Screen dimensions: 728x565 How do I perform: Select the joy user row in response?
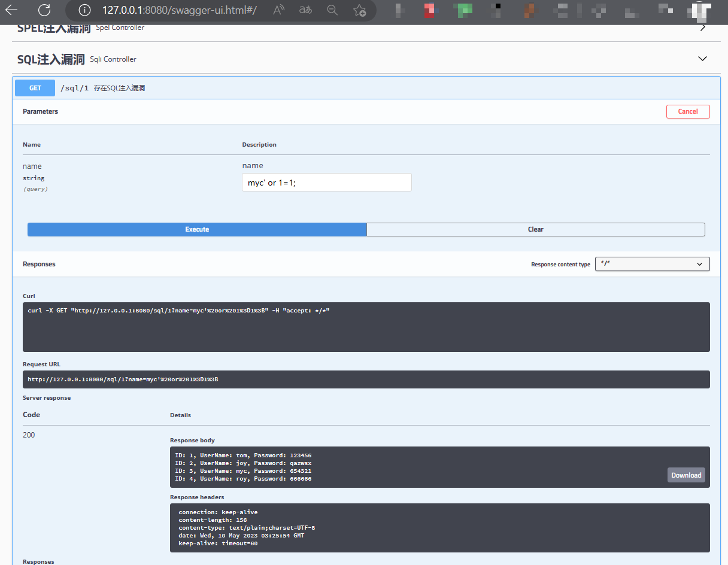tap(243, 463)
